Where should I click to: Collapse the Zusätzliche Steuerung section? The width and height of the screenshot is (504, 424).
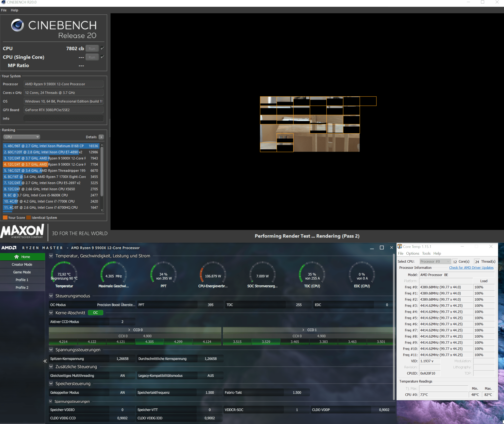51,367
